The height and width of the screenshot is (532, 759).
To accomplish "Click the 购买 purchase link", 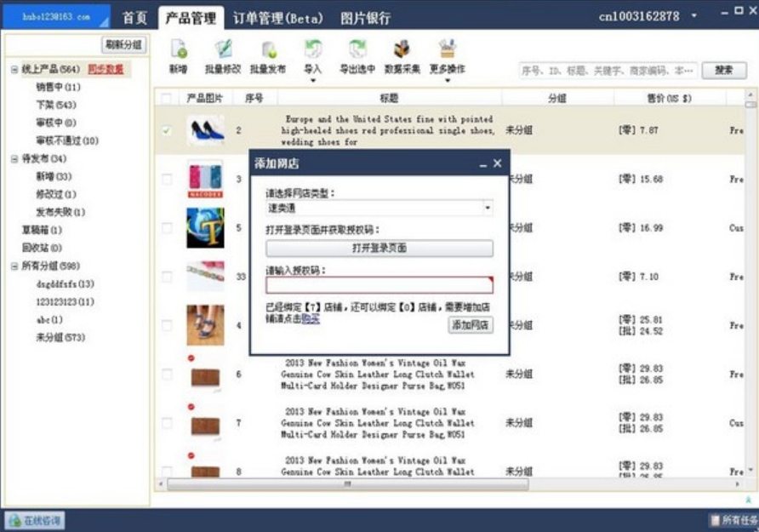I will tap(311, 318).
